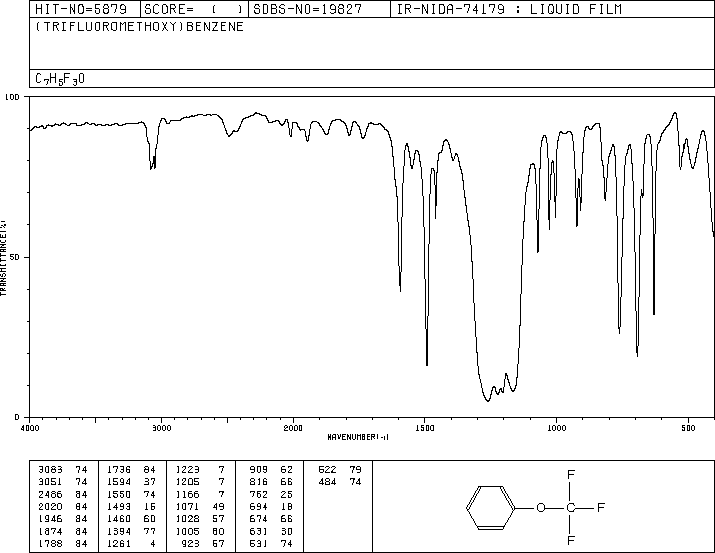Click the 1000 wavenumber axis label

pyautogui.click(x=556, y=428)
